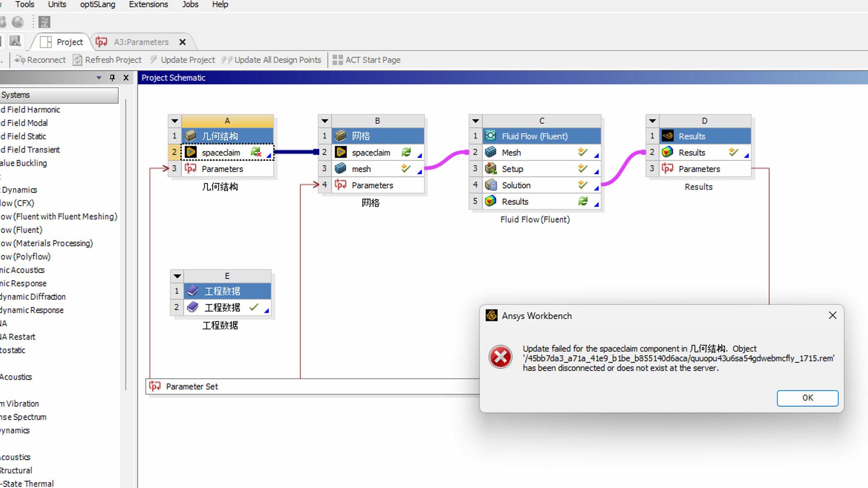Click the Solution cell icon in system C

coord(490,185)
